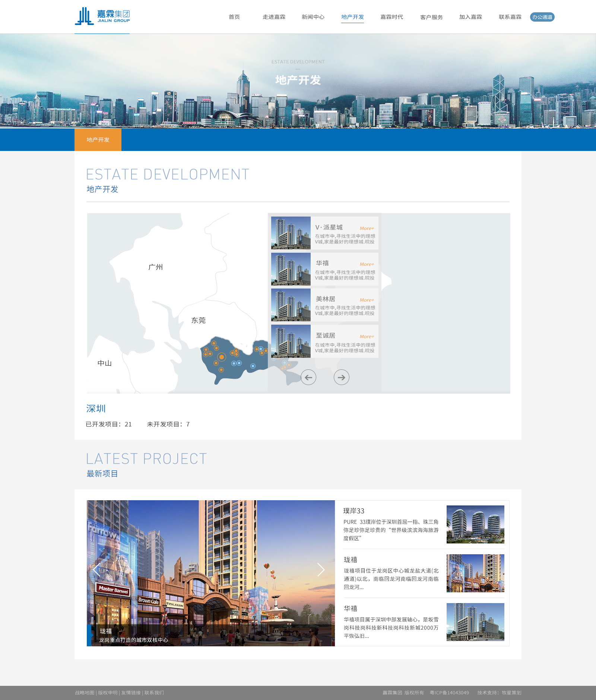The image size is (596, 700).
Task: Open the 首页 menu item
Action: (x=234, y=17)
